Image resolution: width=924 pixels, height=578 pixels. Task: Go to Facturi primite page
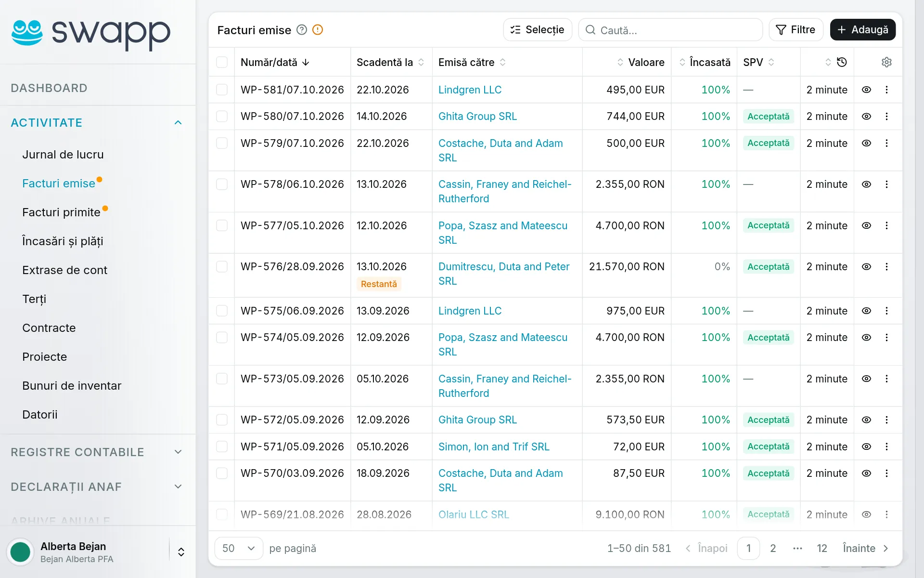pos(61,212)
